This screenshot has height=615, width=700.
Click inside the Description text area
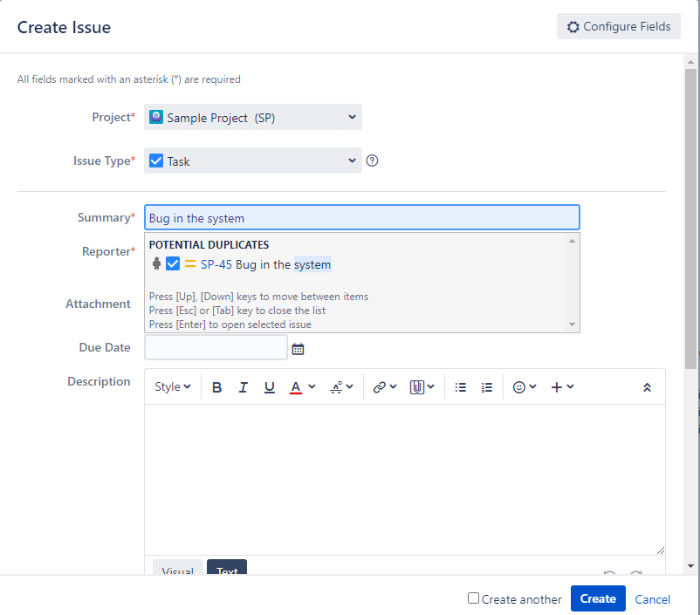click(x=404, y=480)
